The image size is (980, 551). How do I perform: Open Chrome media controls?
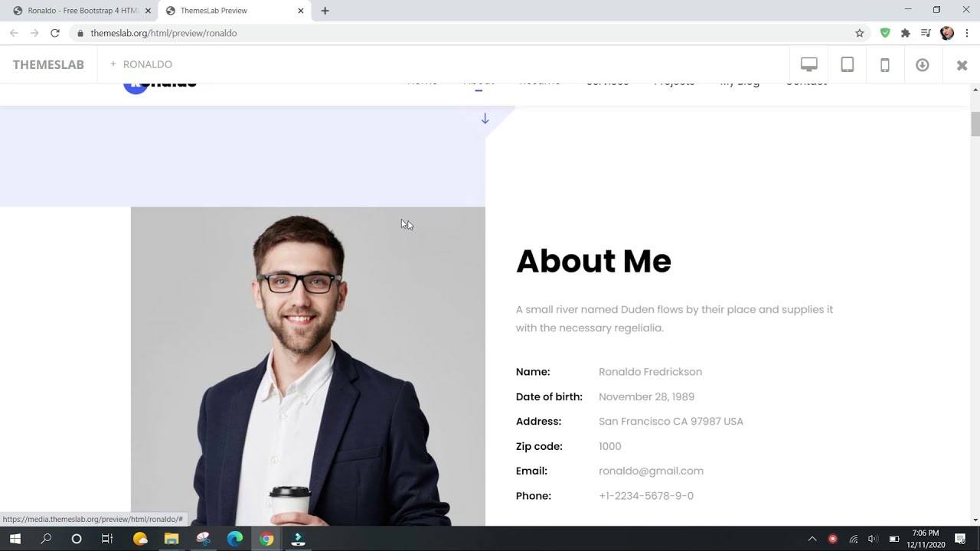(x=926, y=33)
